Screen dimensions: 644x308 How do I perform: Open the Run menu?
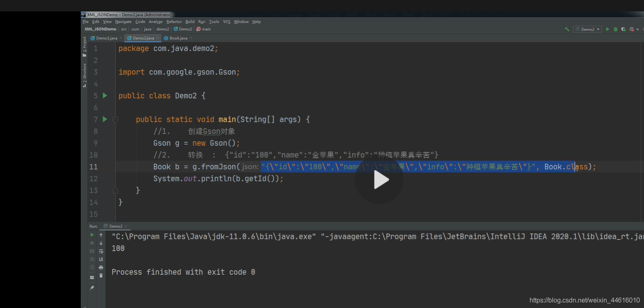click(202, 22)
